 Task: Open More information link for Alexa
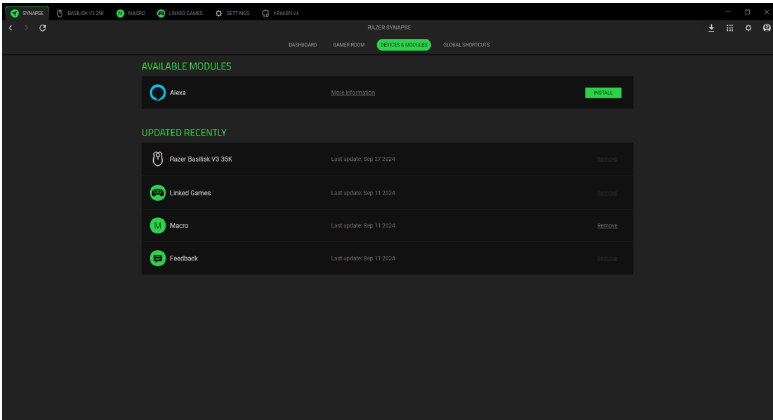tap(352, 93)
